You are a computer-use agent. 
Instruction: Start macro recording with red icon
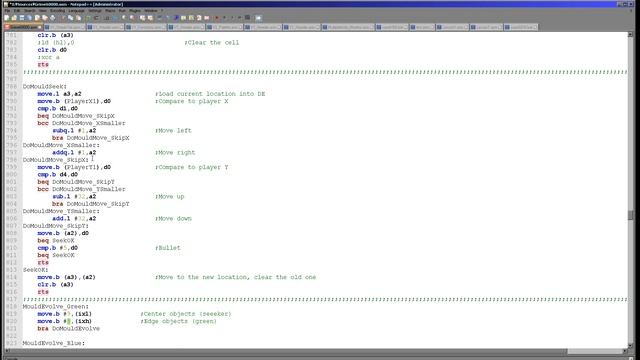click(217, 18)
